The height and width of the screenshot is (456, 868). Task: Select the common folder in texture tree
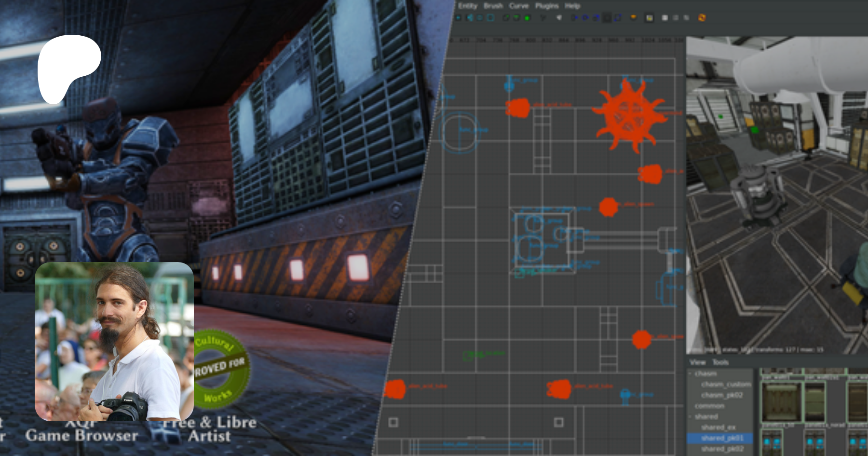point(709,406)
